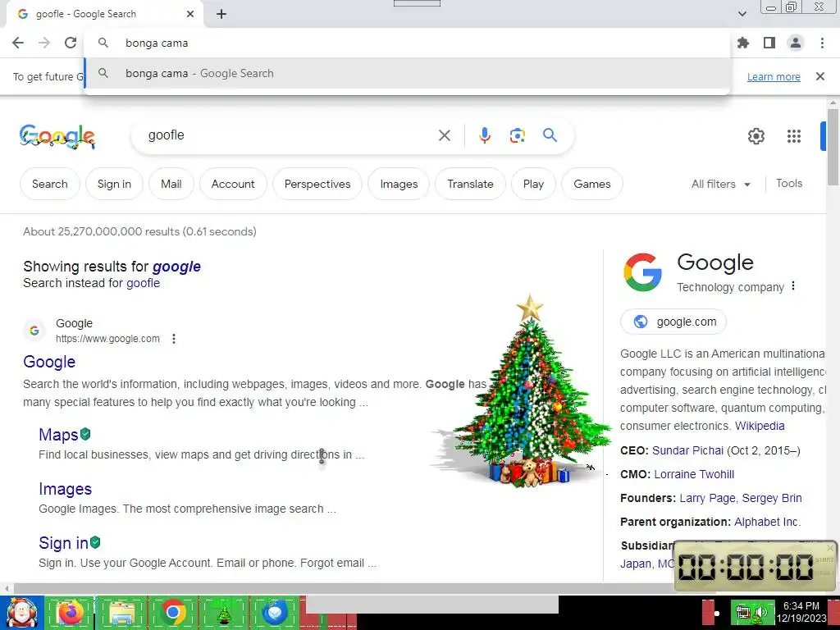
Task: Open Google settings gear
Action: pyautogui.click(x=756, y=136)
